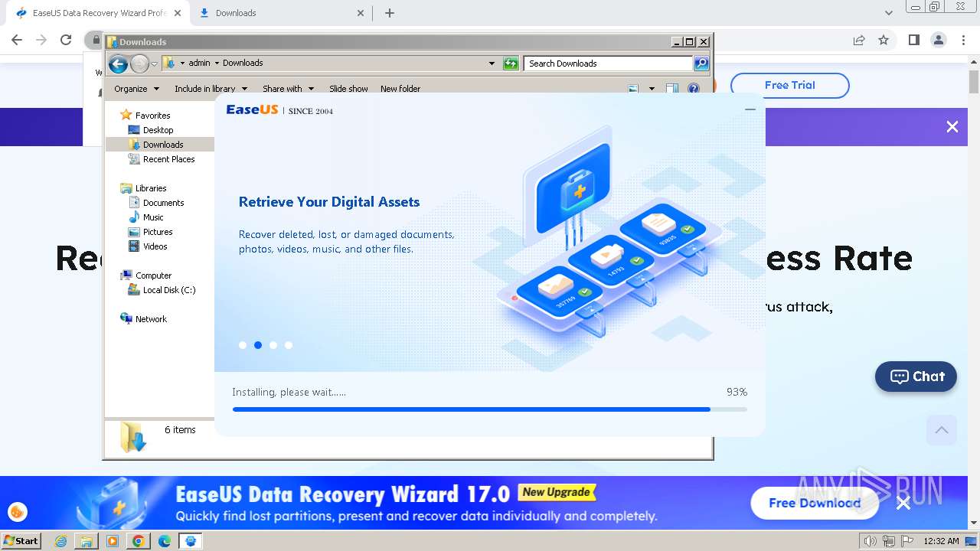Select Favorites in the navigation tree
Viewport: 980px width, 551px height.
tap(152, 116)
